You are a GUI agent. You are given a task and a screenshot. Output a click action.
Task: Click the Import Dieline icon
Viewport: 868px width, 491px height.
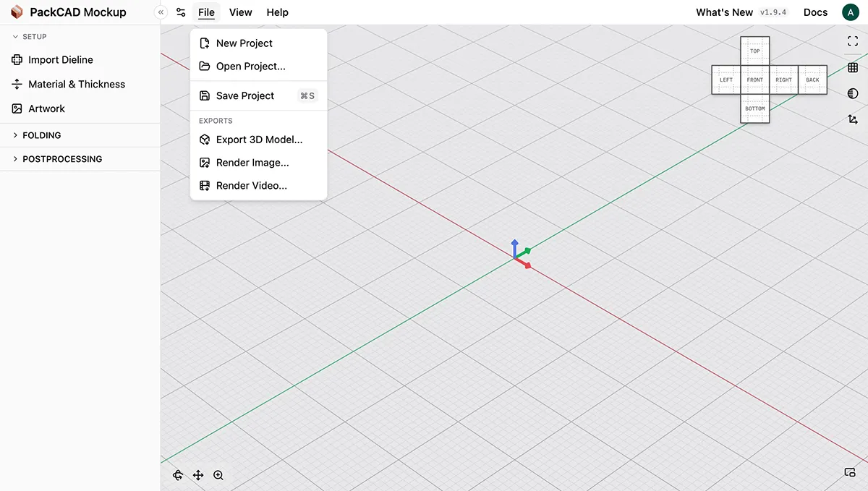coord(17,60)
